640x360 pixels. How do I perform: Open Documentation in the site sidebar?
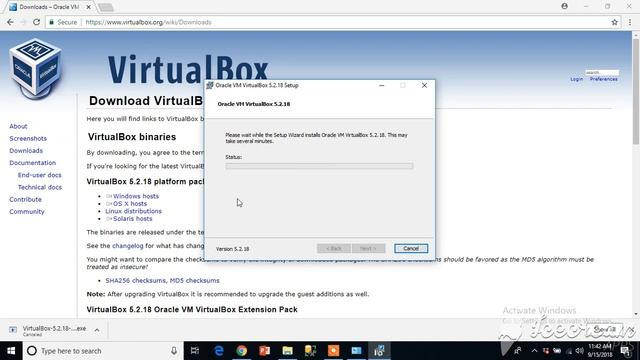coord(33,163)
